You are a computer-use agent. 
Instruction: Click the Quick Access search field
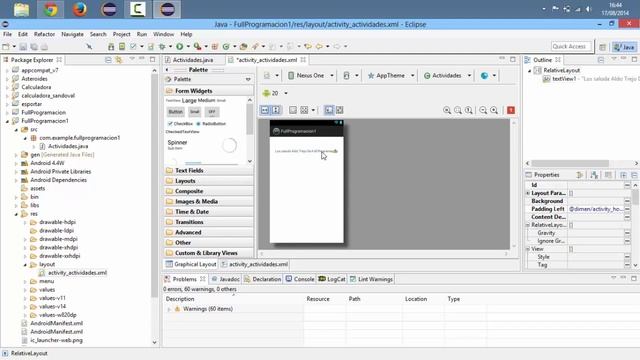[571, 47]
